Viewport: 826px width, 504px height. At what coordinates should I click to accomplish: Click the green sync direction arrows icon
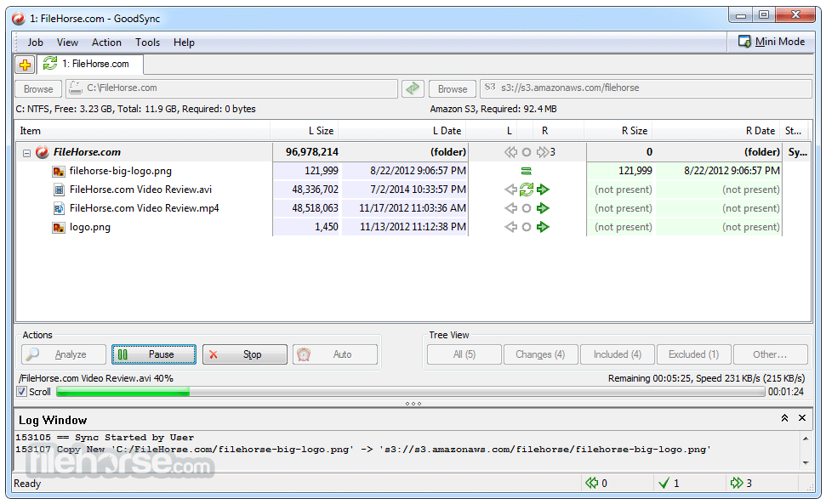click(x=413, y=88)
